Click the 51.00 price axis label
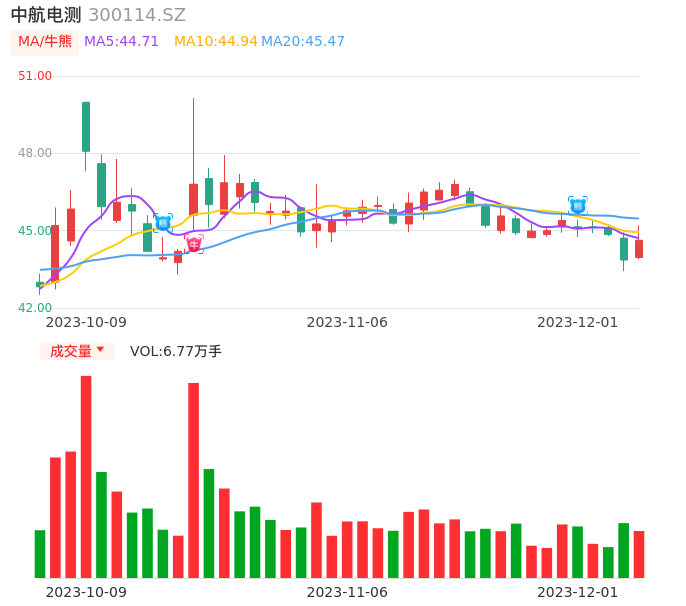The image size is (686, 606). click(x=35, y=76)
